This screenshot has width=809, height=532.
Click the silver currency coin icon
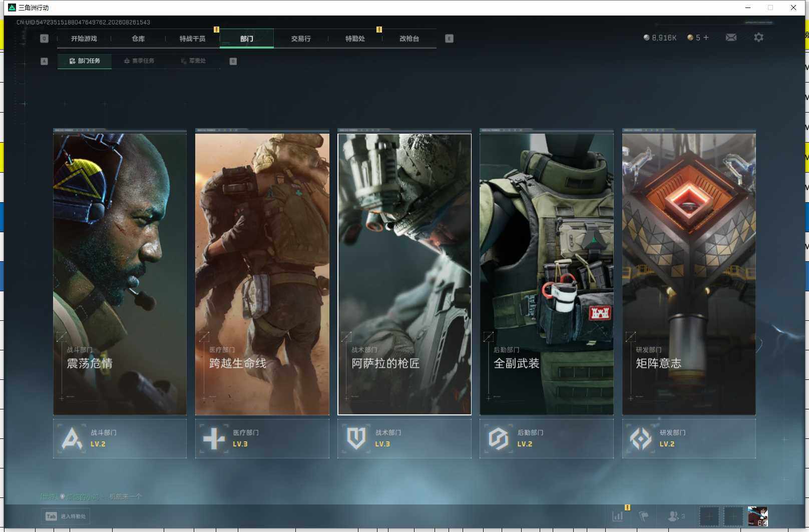coord(646,38)
